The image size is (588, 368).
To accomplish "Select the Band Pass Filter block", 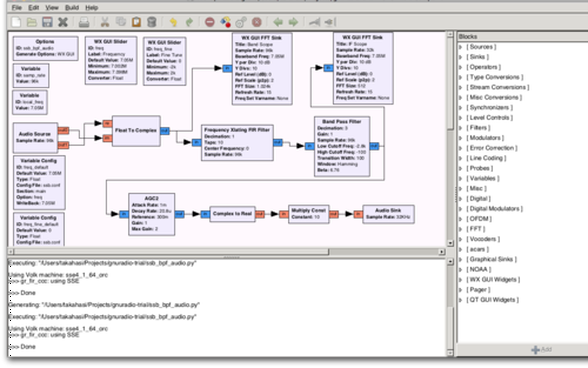I will 342,146.
